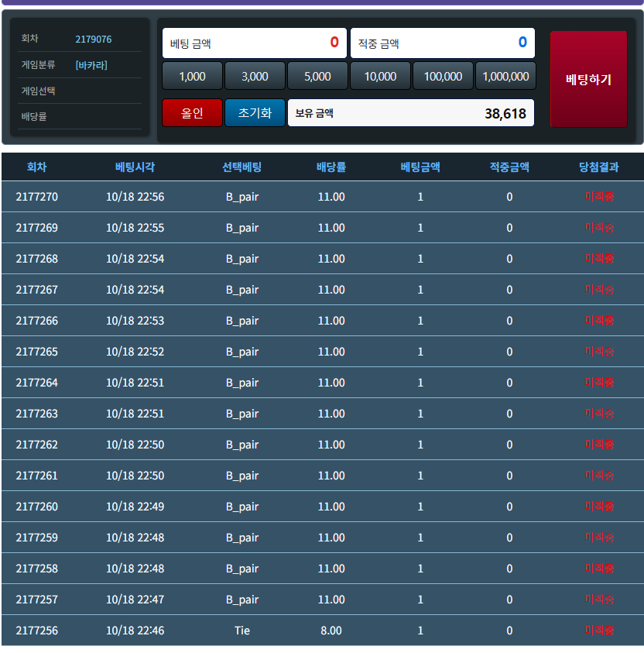Click the red 올인 button
This screenshot has height=653, width=644.
pyautogui.click(x=192, y=113)
